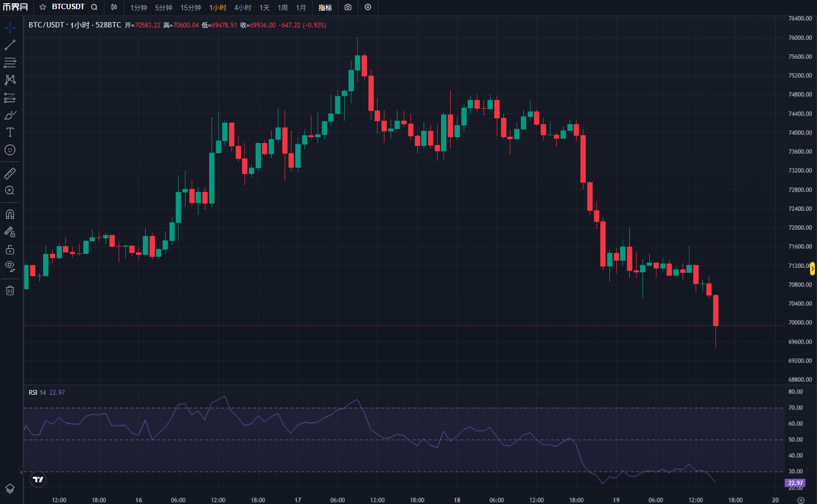Click the 70.00 RSI axis label

[x=795, y=408]
